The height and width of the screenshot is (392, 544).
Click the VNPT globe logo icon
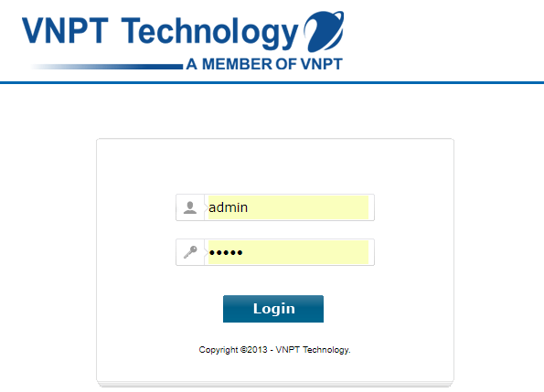tap(324, 32)
